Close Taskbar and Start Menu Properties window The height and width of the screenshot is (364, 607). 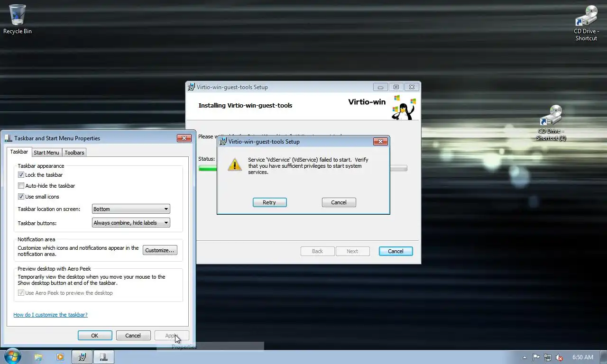184,138
